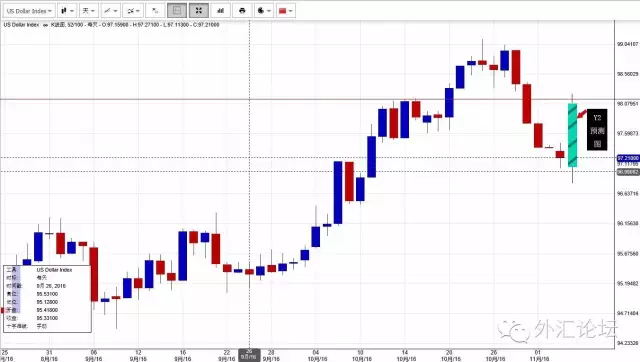Select the text annotation tool icon
This screenshot has height=362, width=640.
155,11
